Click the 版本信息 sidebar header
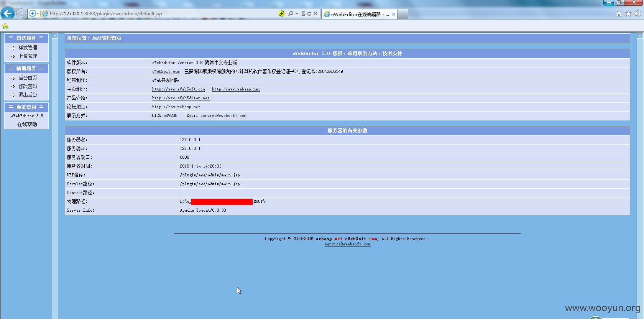The image size is (644, 319). pos(26,107)
